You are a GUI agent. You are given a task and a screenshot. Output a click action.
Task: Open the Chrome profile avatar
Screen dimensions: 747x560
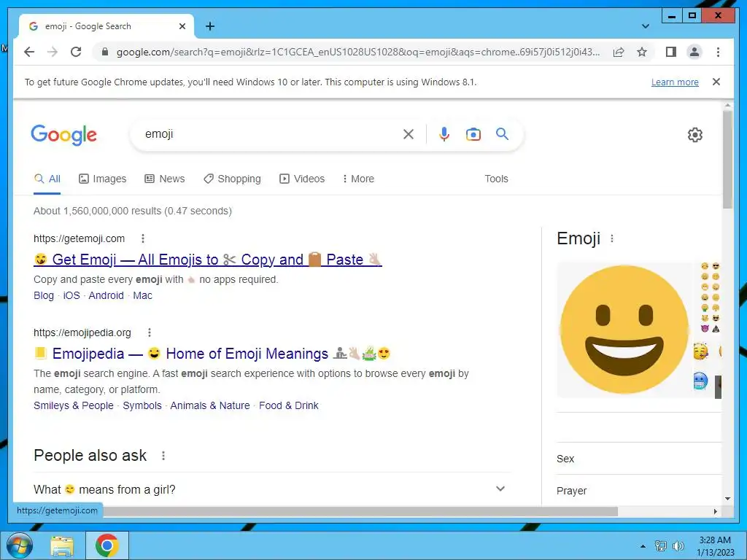point(694,52)
